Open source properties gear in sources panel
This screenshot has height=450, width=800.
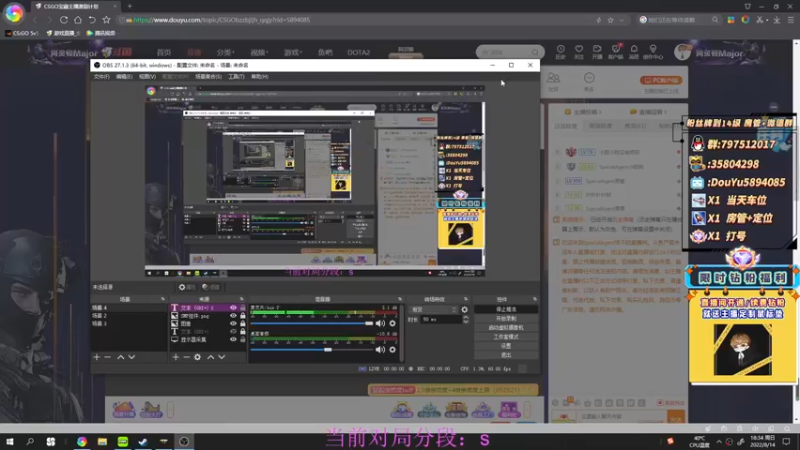pyautogui.click(x=197, y=357)
